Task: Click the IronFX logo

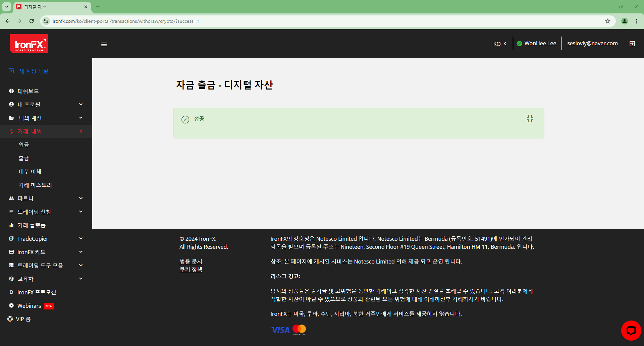Action: [x=29, y=44]
